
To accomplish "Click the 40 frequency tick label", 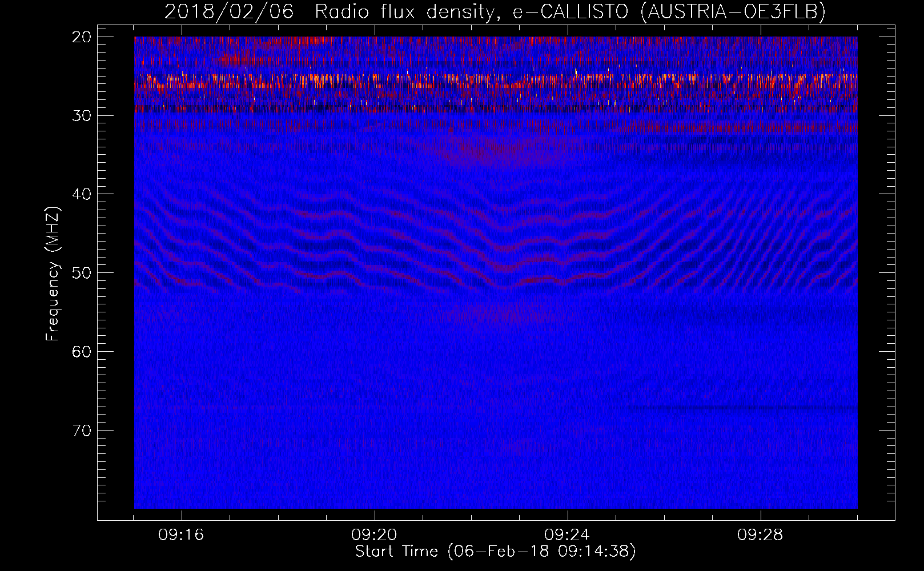I will tap(82, 194).
